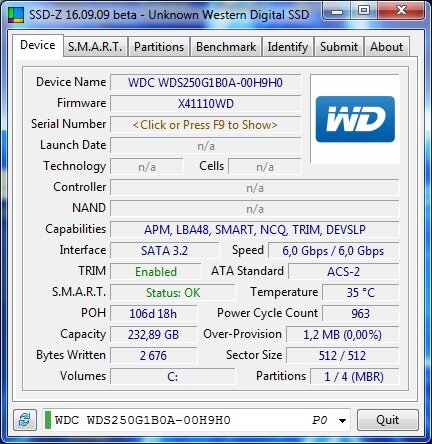
Task: Select the Identify tab
Action: pyautogui.click(x=288, y=47)
